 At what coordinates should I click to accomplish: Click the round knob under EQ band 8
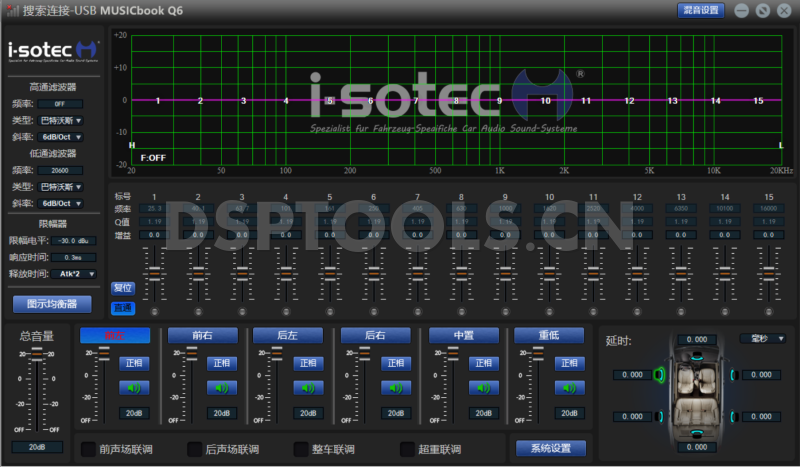click(x=462, y=311)
